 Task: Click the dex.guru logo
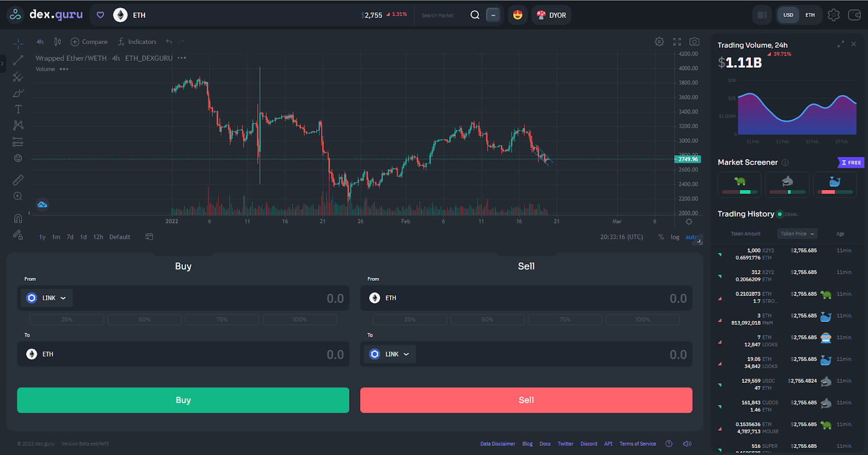pyautogui.click(x=46, y=15)
